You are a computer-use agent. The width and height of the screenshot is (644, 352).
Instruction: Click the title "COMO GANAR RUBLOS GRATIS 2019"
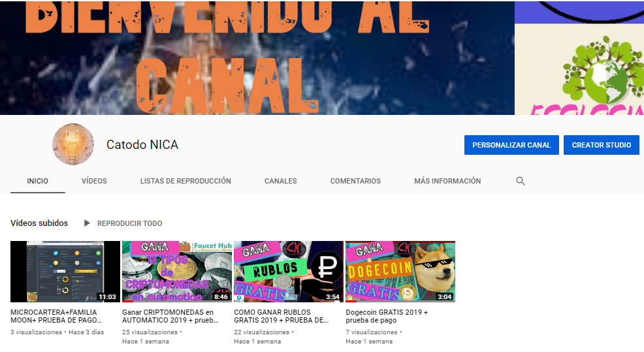tap(282, 316)
